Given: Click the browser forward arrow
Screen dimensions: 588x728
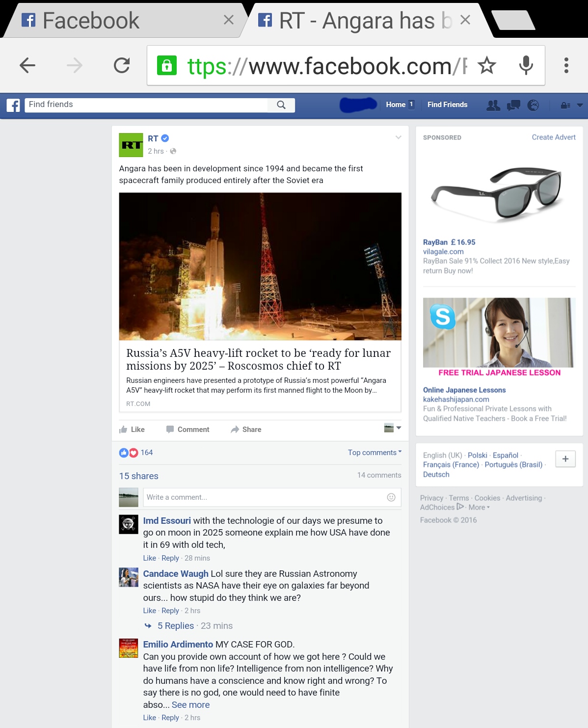Looking at the screenshot, I should pyautogui.click(x=75, y=65).
